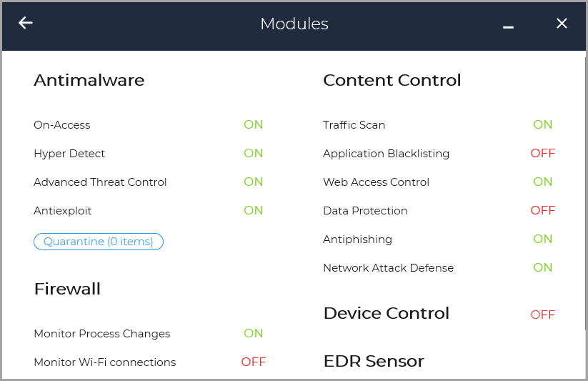The width and height of the screenshot is (588, 381).
Task: Enable Device Control OFF status
Action: point(543,315)
